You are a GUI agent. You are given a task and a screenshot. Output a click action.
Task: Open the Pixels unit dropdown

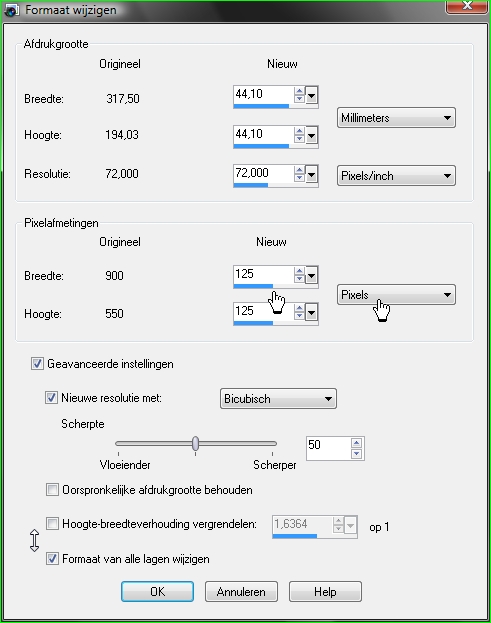tap(396, 295)
